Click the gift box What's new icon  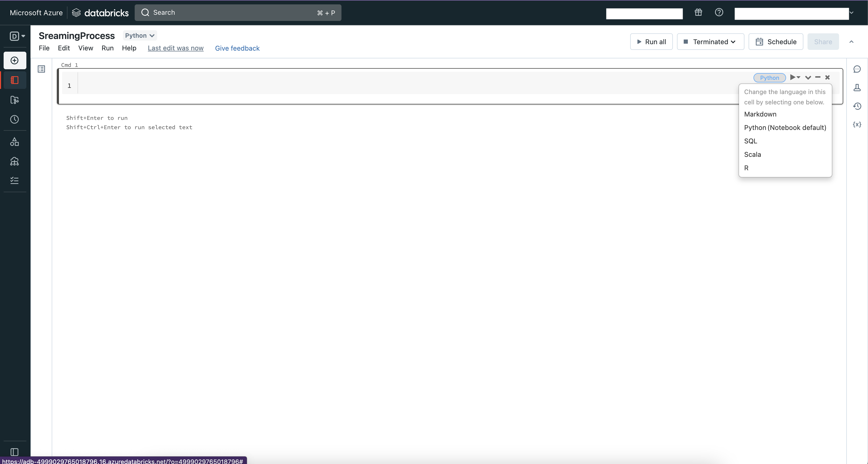pyautogui.click(x=698, y=12)
